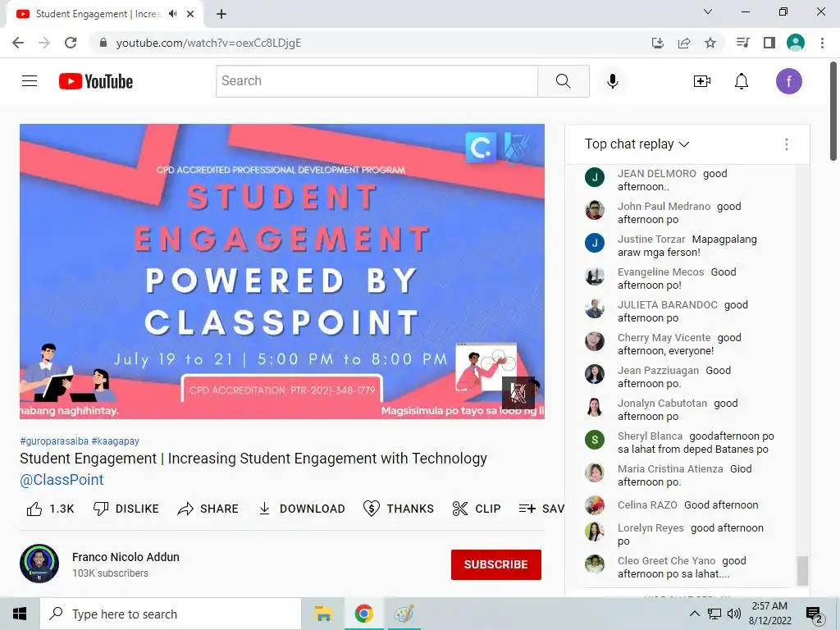Click Cherry May Vicente chat avatar
This screenshot has height=630, width=840.
pos(595,341)
